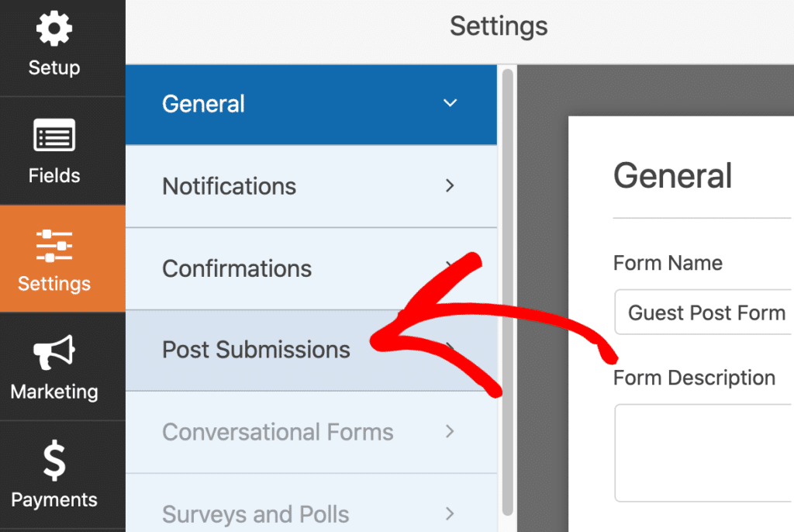Click the Settings sliders icon
This screenshot has width=794, height=532.
[x=53, y=242]
